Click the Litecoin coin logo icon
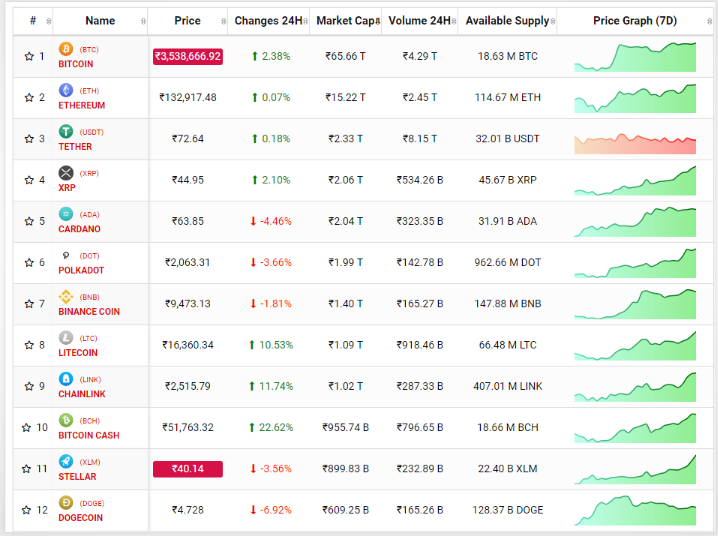Screen dimensions: 718x536 (x=66, y=338)
